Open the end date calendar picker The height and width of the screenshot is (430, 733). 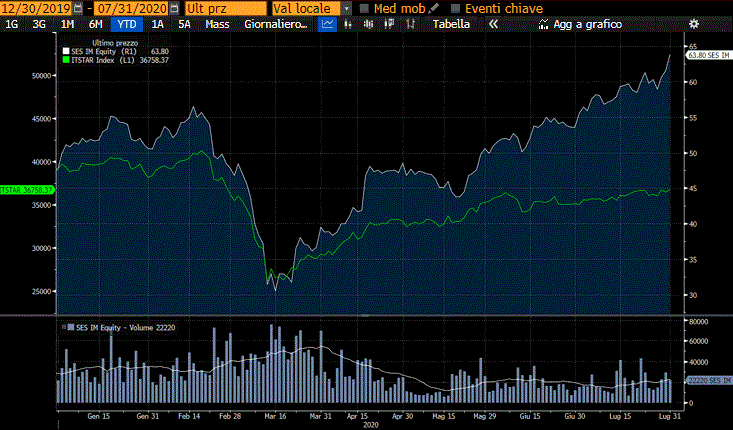(174, 8)
